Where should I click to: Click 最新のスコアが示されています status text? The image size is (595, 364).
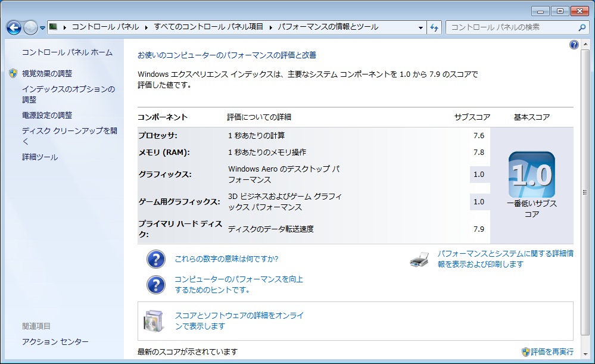click(x=188, y=352)
